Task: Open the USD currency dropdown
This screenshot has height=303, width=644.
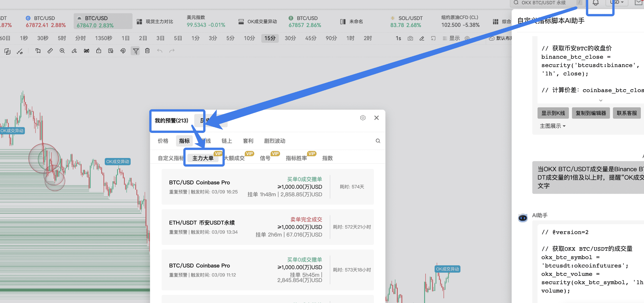Action: click(617, 2)
